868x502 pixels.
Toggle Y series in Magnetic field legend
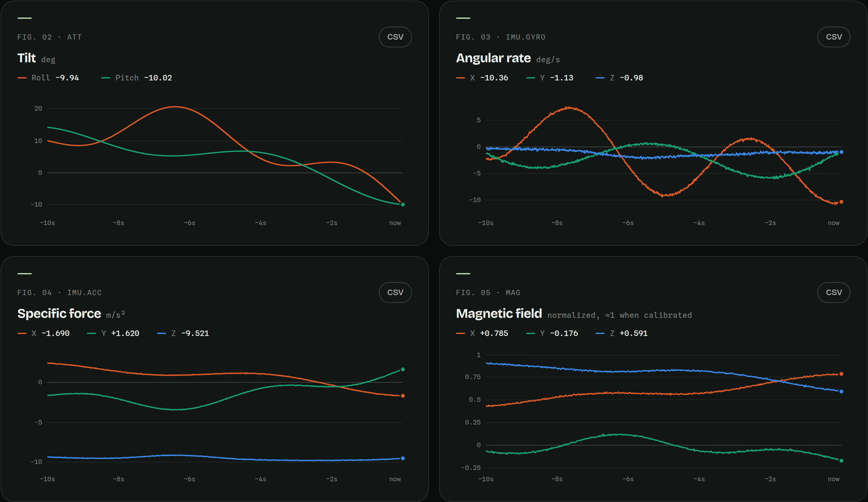coord(552,333)
